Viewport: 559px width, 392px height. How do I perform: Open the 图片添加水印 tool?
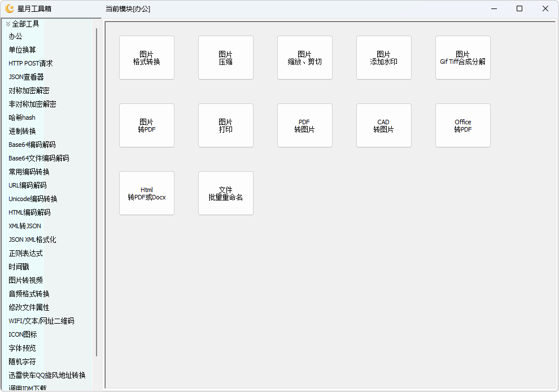(384, 58)
